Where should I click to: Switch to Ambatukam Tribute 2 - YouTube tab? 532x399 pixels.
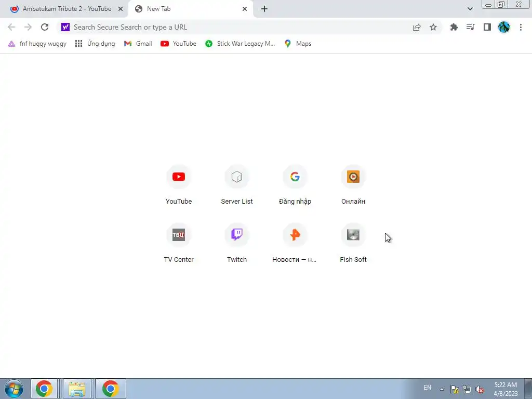pos(64,9)
